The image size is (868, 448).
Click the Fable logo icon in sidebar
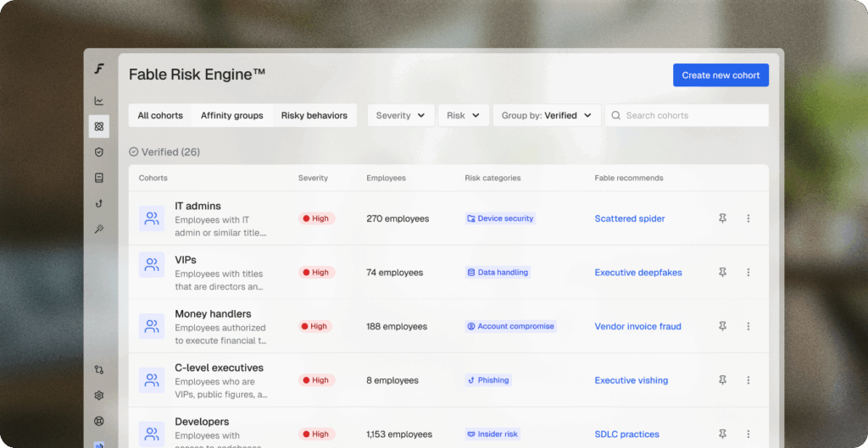click(99, 69)
